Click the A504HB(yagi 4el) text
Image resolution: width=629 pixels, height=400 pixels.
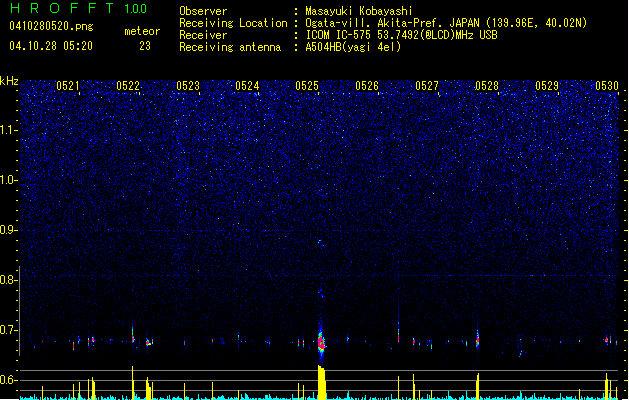tap(353, 47)
